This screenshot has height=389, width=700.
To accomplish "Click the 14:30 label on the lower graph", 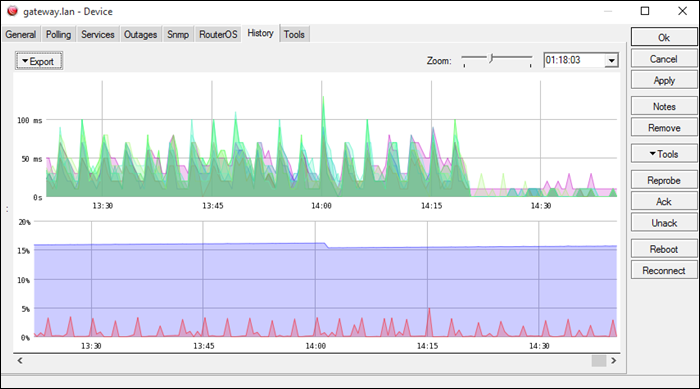I will [x=539, y=346].
